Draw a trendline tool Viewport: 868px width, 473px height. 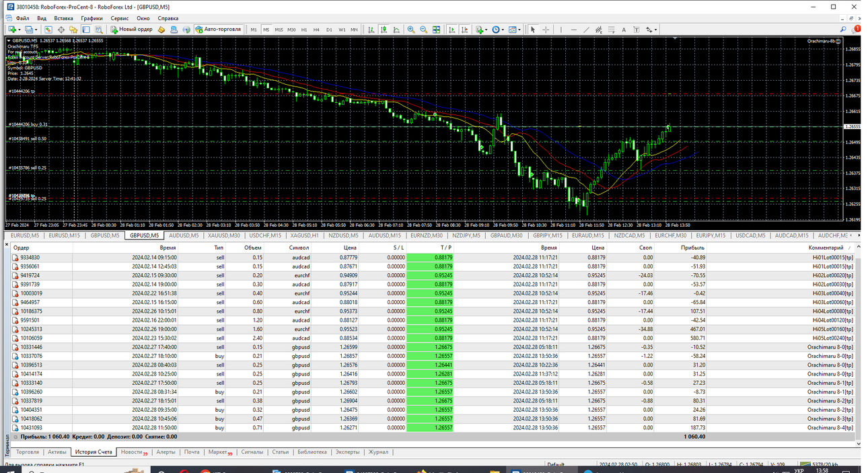point(586,30)
